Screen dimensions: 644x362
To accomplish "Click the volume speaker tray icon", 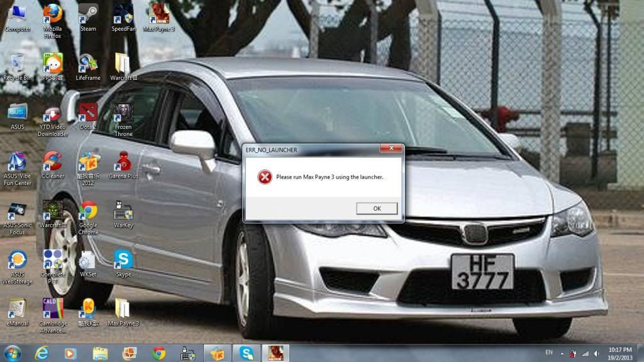I will pyautogui.click(x=597, y=353).
